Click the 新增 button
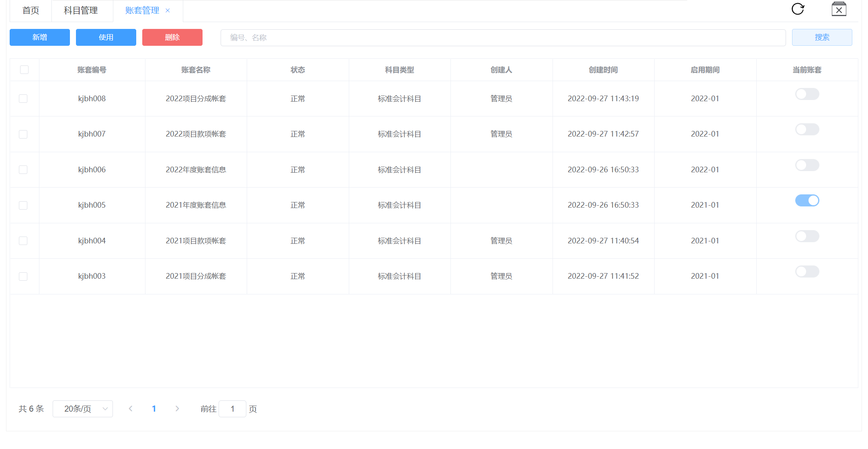This screenshot has height=449, width=868. point(40,37)
